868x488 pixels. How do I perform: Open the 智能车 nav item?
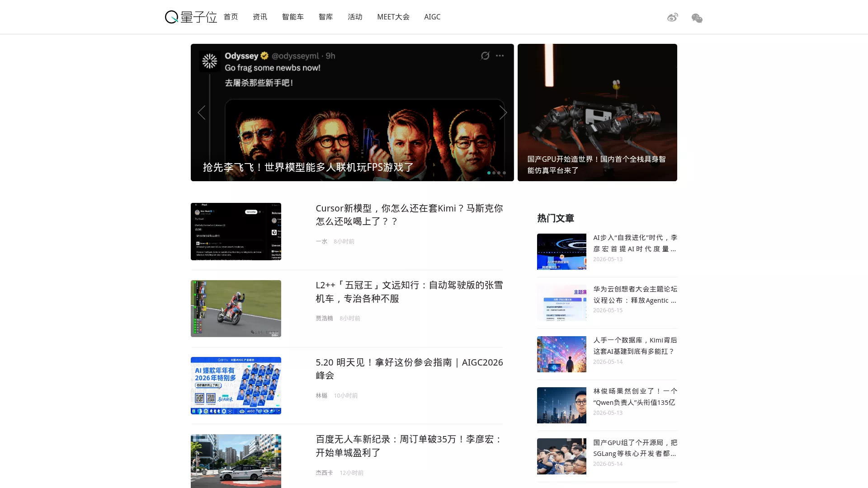pyautogui.click(x=293, y=17)
